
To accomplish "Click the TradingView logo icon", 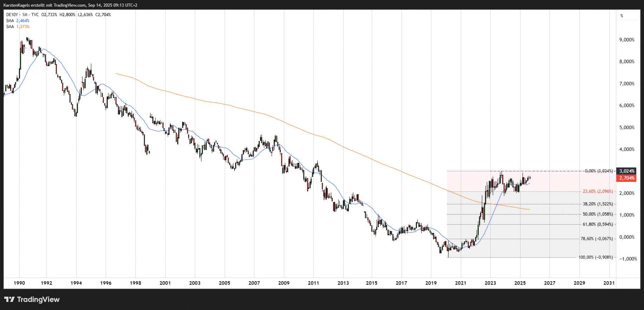I will (9, 299).
